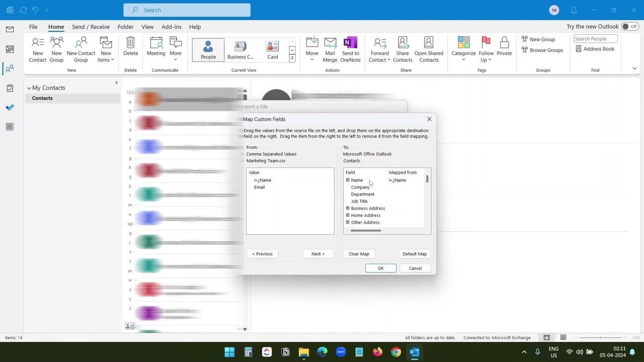The width and height of the screenshot is (644, 362).
Task: Click the Mail Merge icon
Action: point(330,49)
